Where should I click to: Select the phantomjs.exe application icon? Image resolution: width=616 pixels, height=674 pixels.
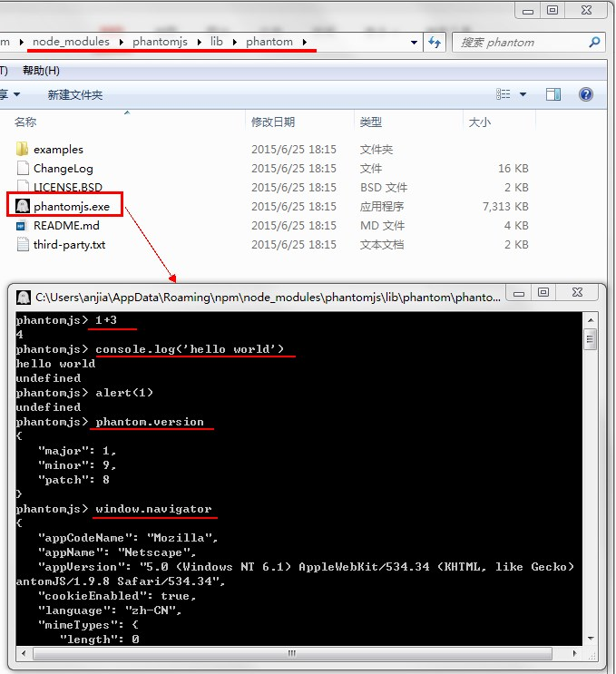(24, 206)
